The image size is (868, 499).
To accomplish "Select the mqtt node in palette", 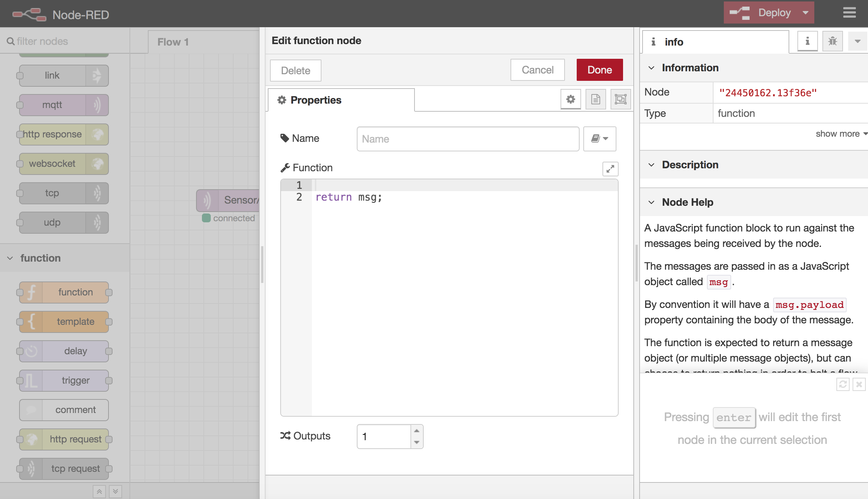I will tap(64, 105).
